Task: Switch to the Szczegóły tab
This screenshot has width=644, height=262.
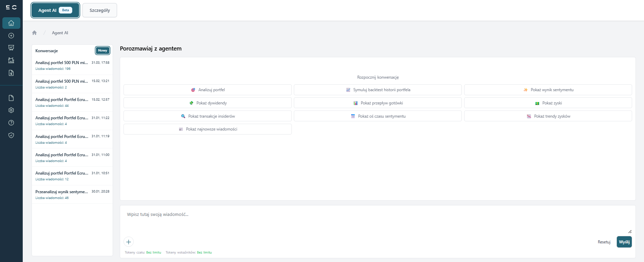Action: point(100,10)
